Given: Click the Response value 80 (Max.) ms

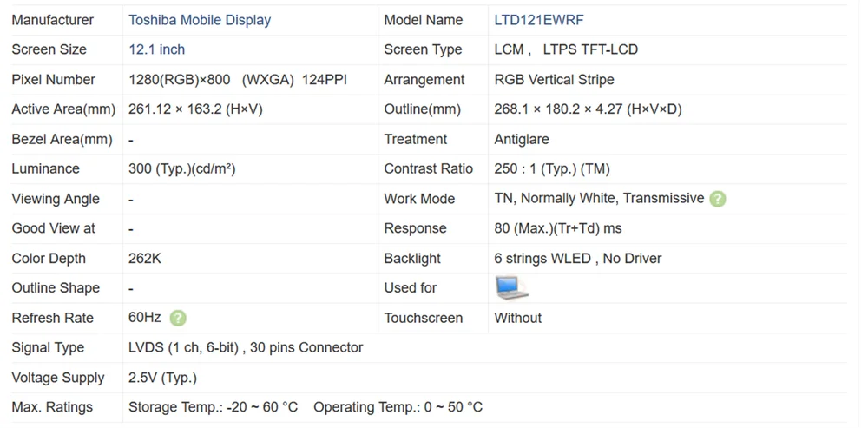Looking at the screenshot, I should [557, 228].
